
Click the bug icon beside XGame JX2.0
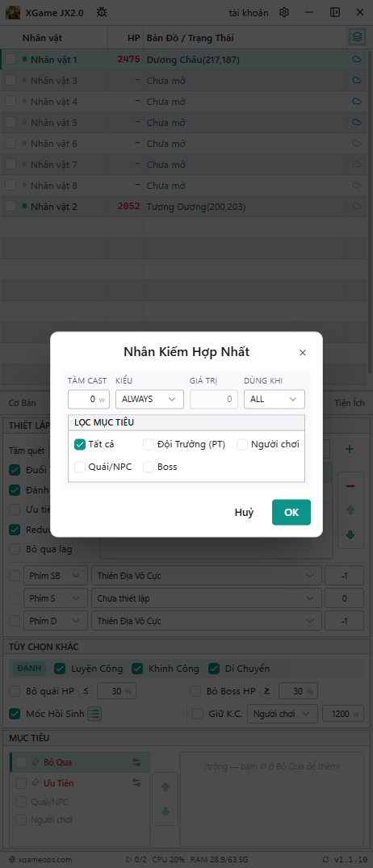click(x=102, y=12)
